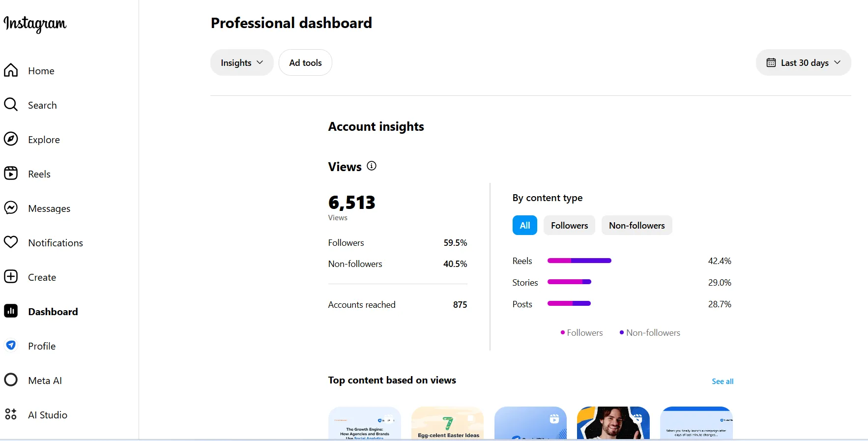
Task: Click the Meta AI ring icon
Action: point(11,380)
